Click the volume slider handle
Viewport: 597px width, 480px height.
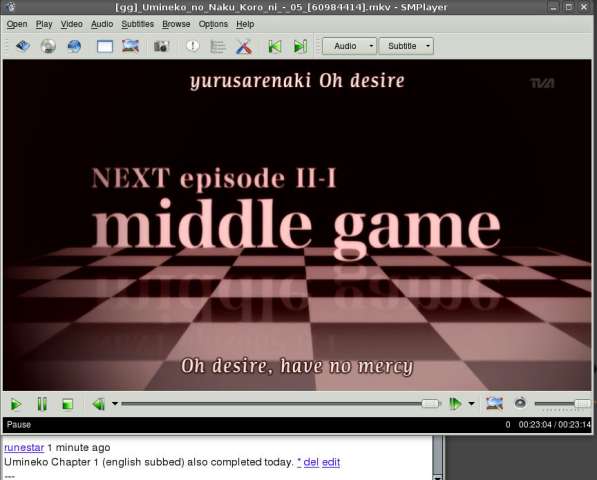pyautogui.click(x=583, y=403)
